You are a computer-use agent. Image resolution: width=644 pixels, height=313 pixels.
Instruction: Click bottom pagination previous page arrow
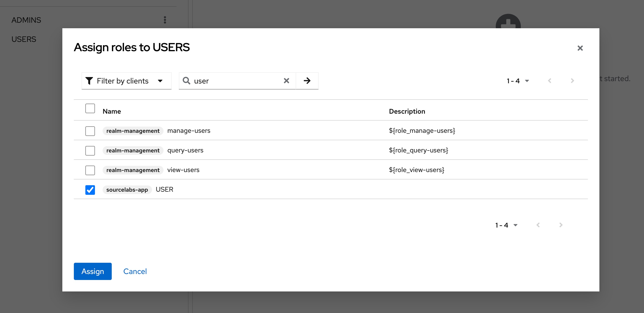(538, 225)
